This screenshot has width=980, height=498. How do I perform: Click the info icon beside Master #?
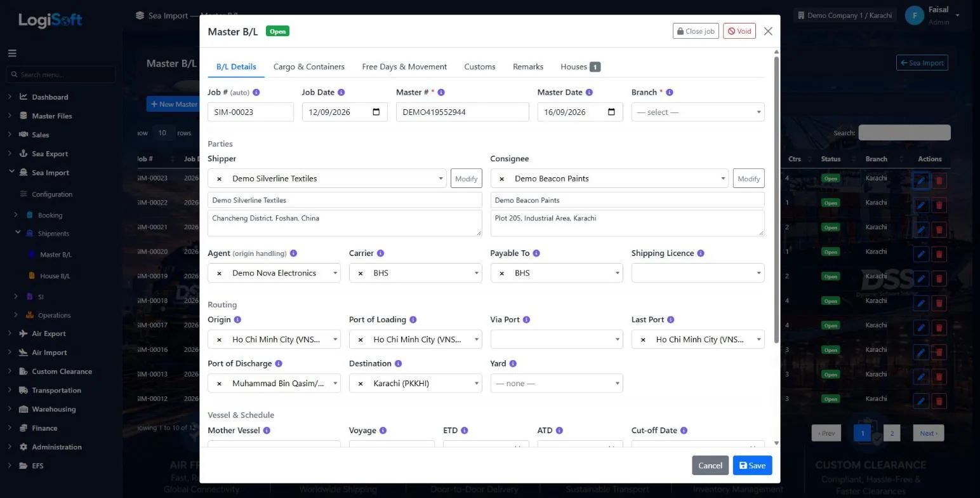point(441,93)
